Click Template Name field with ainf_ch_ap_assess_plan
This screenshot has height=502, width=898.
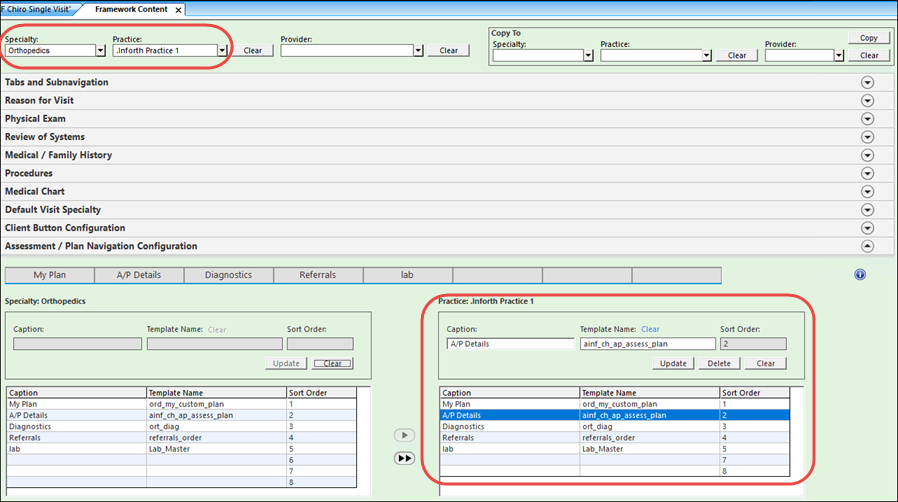648,344
